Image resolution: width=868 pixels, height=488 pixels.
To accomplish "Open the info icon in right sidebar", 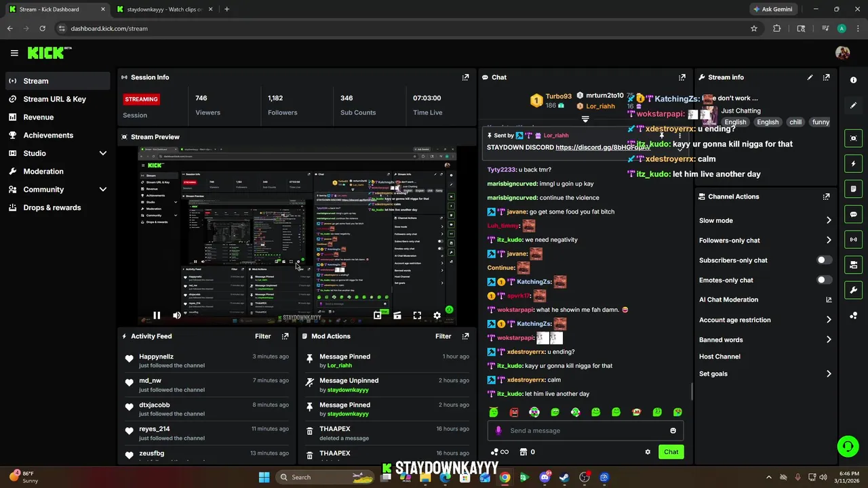I will coord(854,80).
